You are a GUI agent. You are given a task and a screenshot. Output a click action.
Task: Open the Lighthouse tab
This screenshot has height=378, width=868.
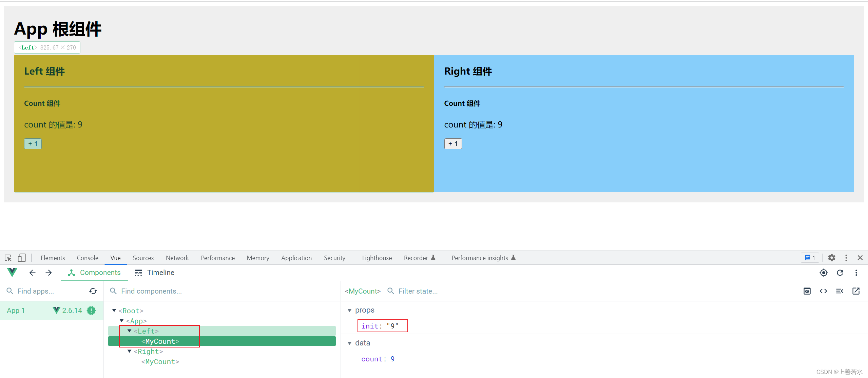(x=377, y=258)
